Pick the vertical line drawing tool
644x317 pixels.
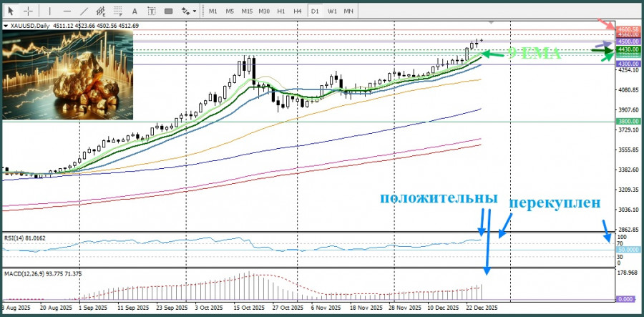[49, 11]
